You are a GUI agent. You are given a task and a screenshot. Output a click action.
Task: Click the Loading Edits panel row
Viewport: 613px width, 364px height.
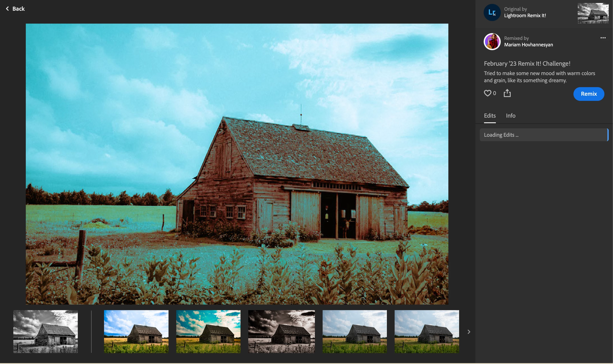(543, 135)
